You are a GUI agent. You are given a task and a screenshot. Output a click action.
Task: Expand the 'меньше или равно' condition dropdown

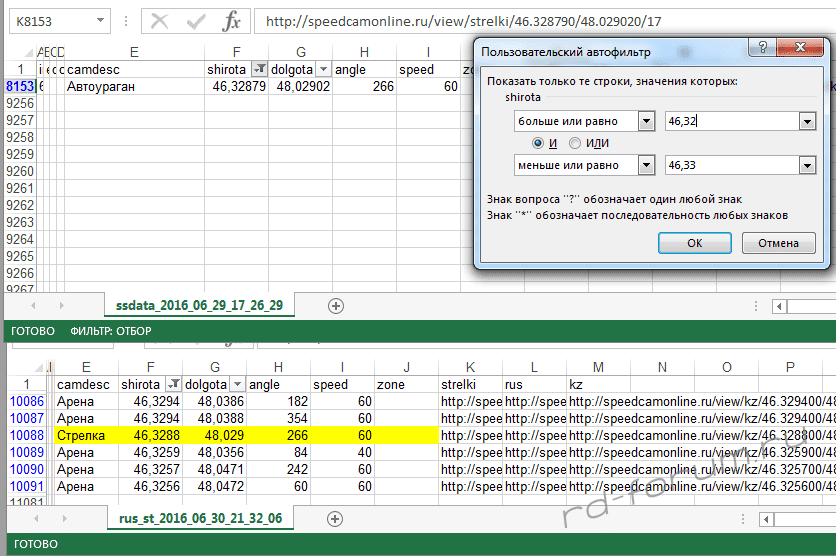click(645, 165)
